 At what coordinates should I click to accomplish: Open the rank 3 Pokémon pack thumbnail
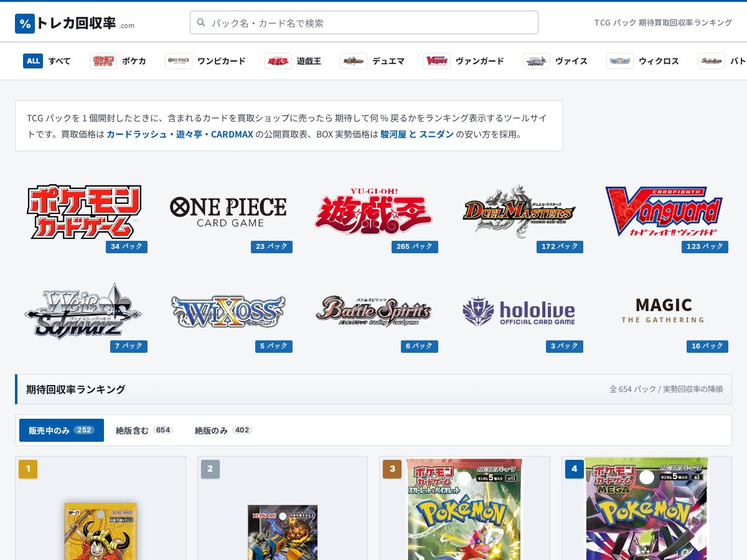464,509
